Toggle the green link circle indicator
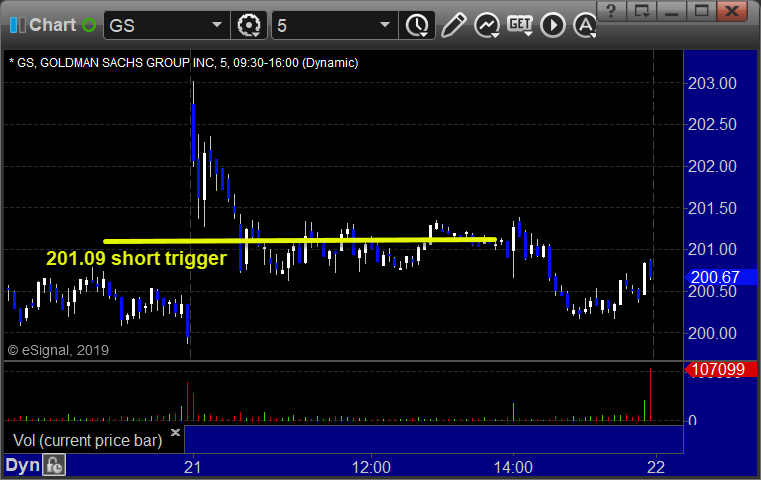Screen dimensions: 761x480 click(x=89, y=25)
